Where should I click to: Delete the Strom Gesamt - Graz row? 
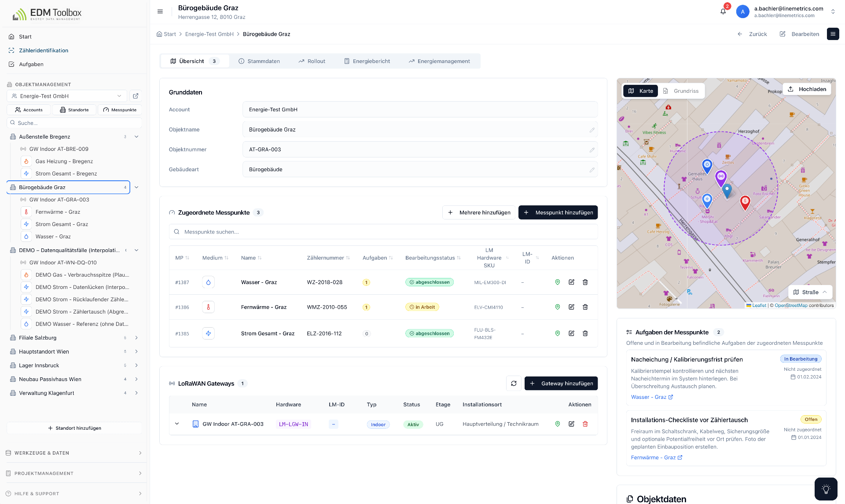[x=585, y=333]
